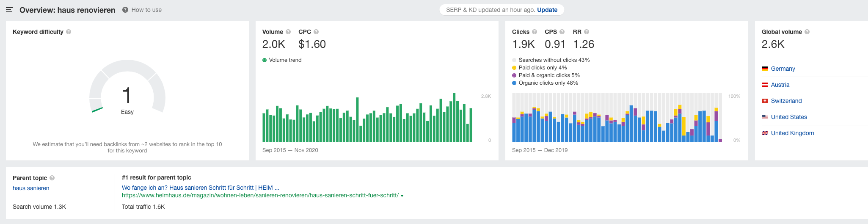Click the Germany flag icon
The height and width of the screenshot is (224, 868).
pyautogui.click(x=765, y=69)
